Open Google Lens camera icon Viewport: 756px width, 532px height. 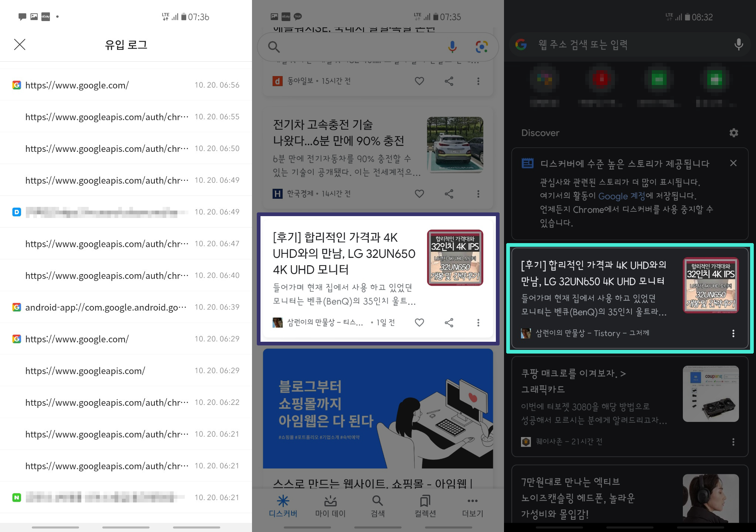pyautogui.click(x=481, y=47)
